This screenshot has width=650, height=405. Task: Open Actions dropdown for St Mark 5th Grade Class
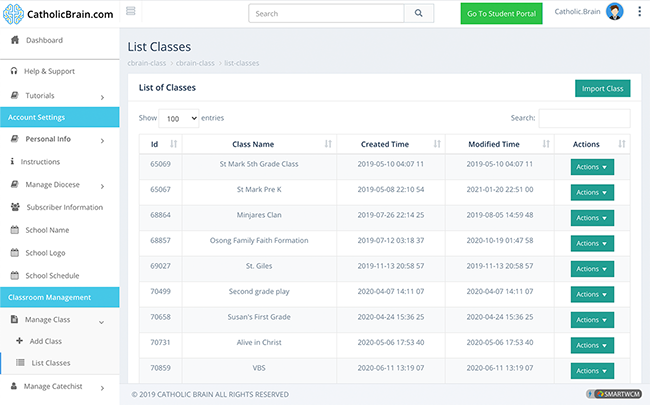pyautogui.click(x=592, y=167)
